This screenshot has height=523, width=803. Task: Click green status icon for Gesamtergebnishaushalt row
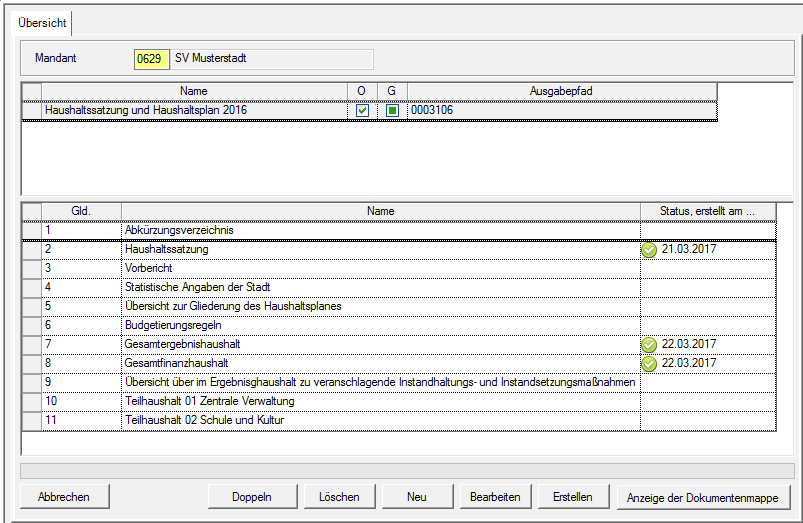point(649,345)
